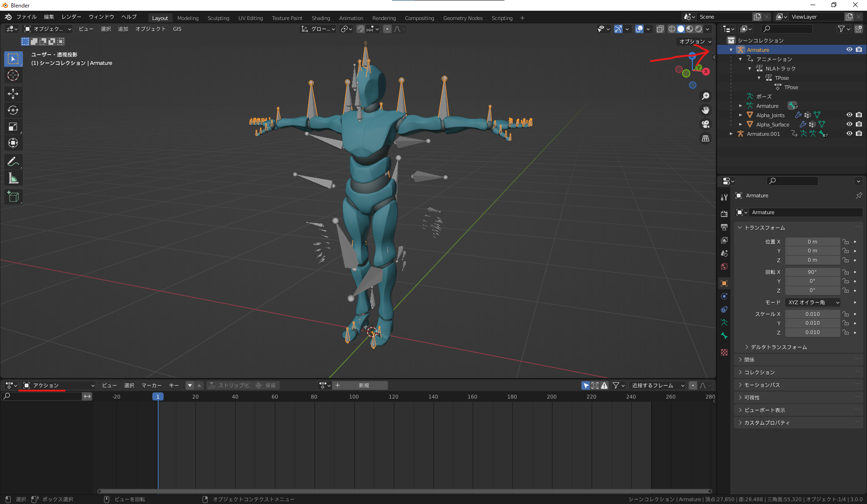Switch to the Sculpting workspace tab

tap(218, 18)
